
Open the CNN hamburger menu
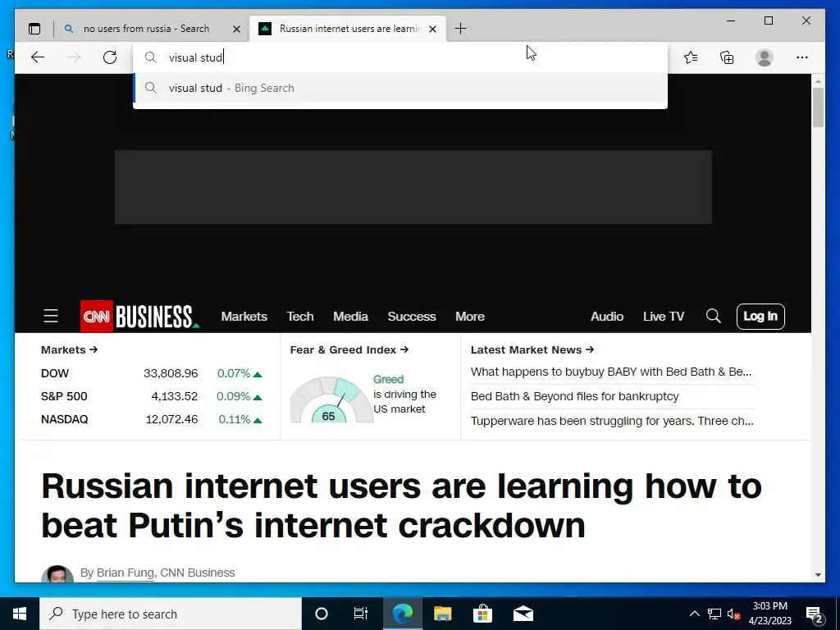pyautogui.click(x=50, y=316)
